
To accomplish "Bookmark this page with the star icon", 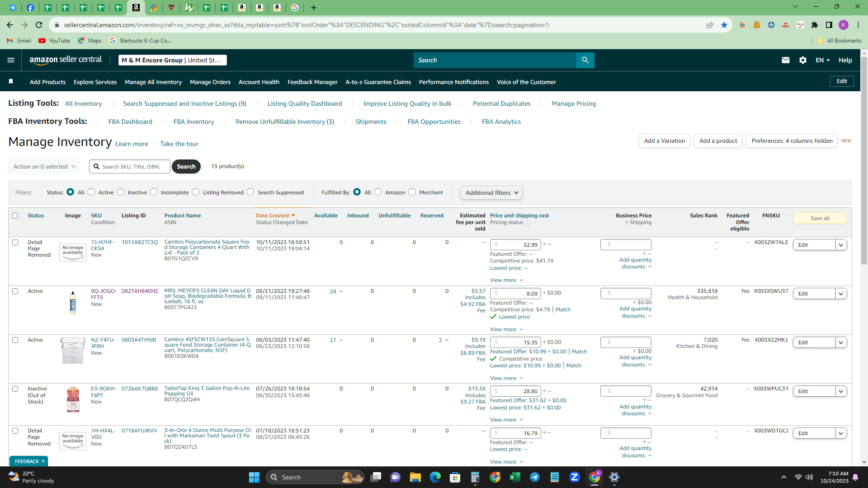I will click(x=724, y=25).
